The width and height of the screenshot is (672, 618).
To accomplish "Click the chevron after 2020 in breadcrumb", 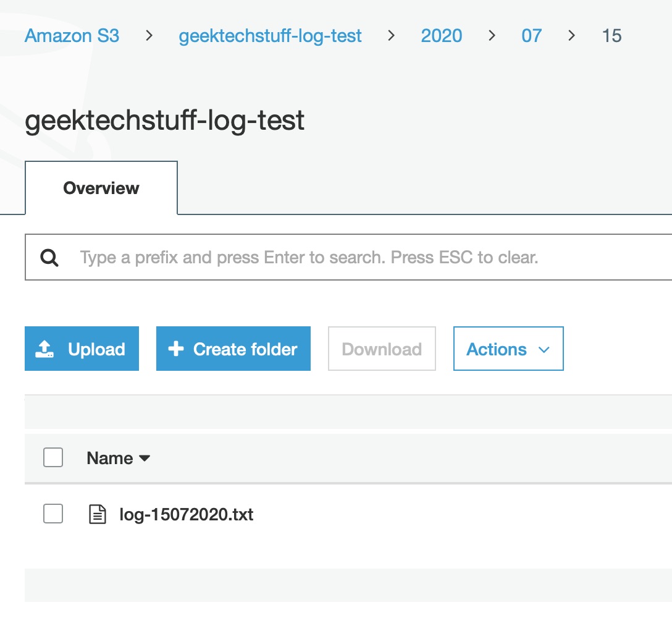I will coord(491,36).
